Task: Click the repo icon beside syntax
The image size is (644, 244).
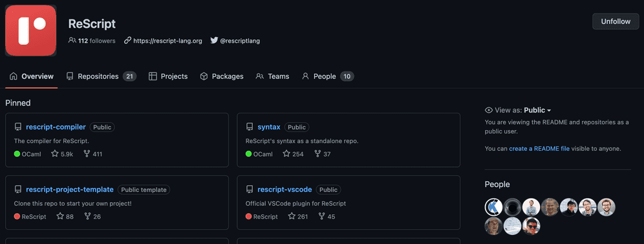Action: [250, 127]
